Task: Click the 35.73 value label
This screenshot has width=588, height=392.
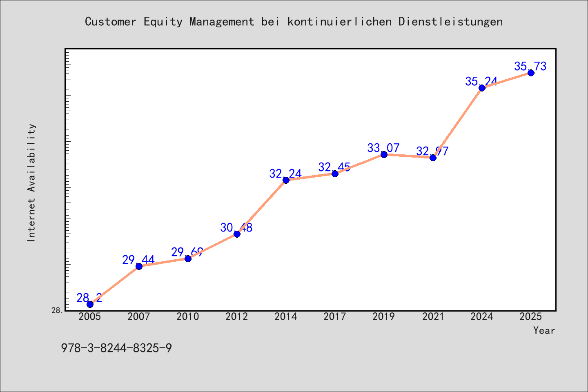Action: coord(530,66)
